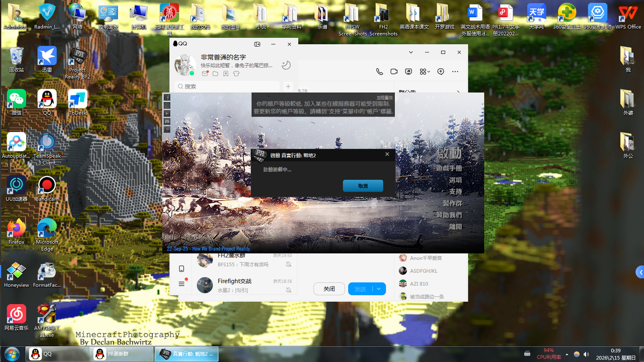The height and width of the screenshot is (362, 644).
Task: Open the Windows Start button
Action: click(11, 353)
